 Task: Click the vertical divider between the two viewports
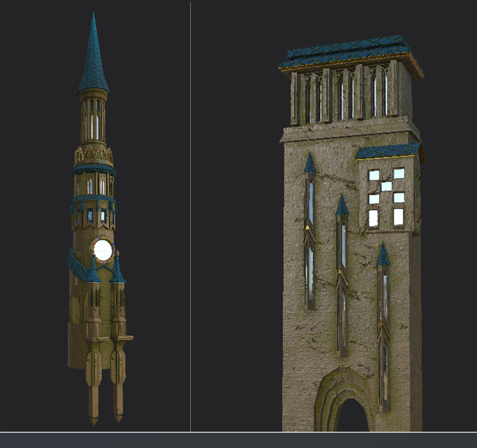coord(191,216)
